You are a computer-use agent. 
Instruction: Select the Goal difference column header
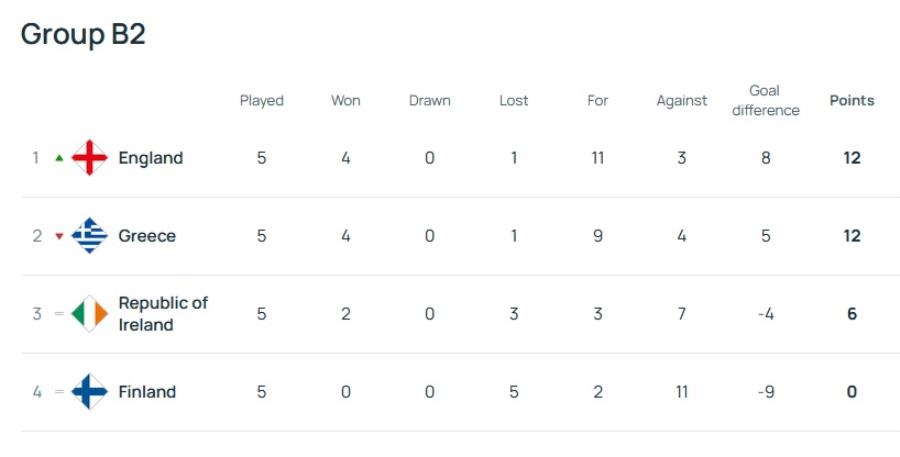(766, 100)
